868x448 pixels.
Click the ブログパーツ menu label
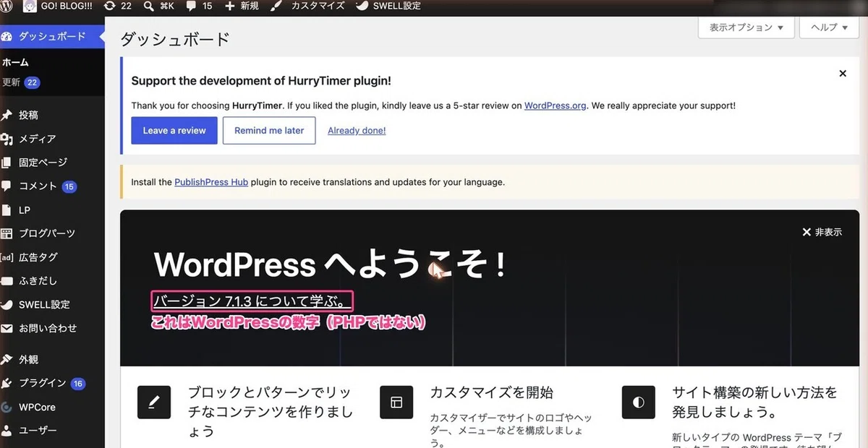tap(47, 233)
